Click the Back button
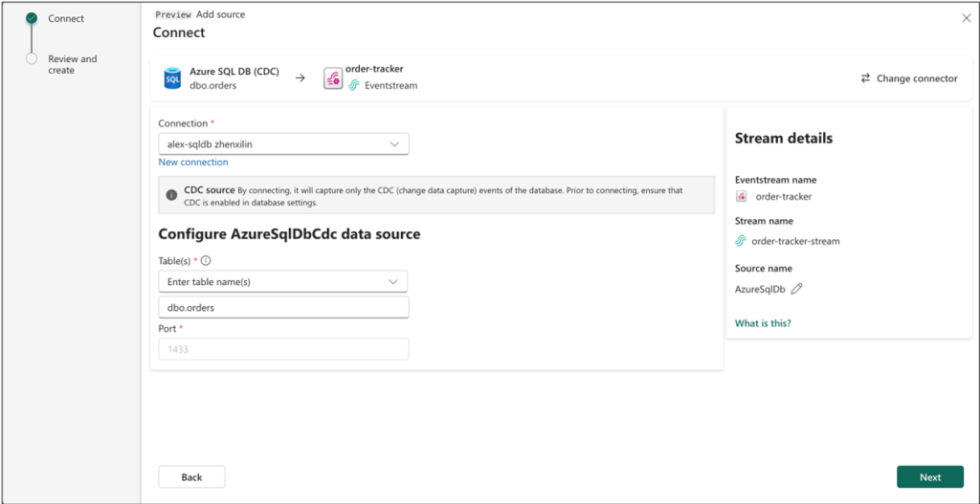980x504 pixels. click(x=191, y=477)
